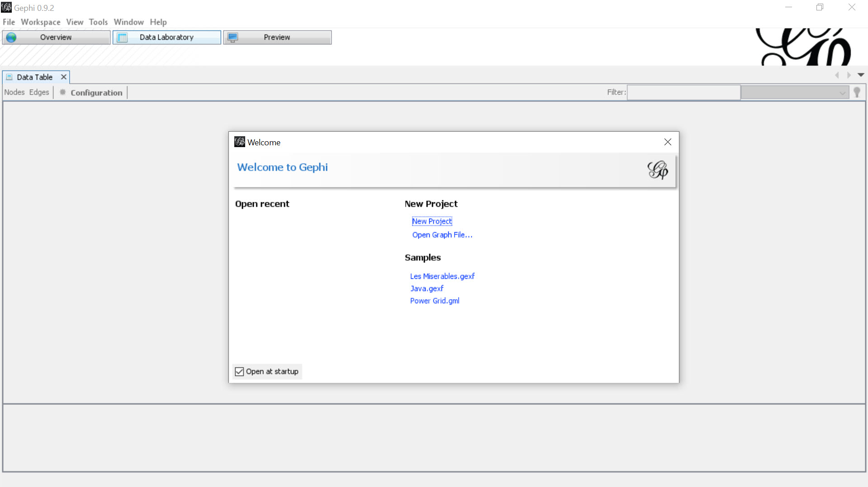The height and width of the screenshot is (487, 868).
Task: Click the Overview globe icon
Action: coord(11,38)
